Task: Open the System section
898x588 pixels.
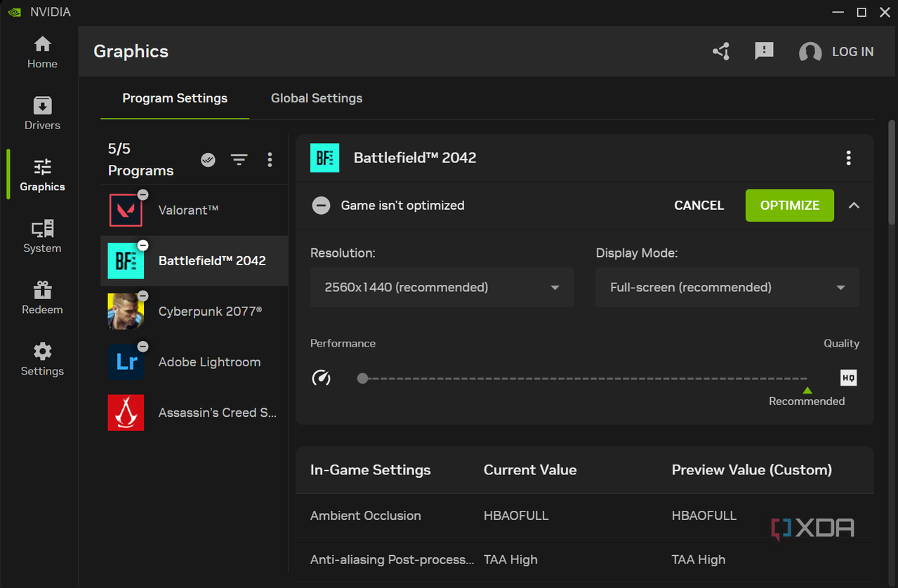Action: tap(42, 236)
